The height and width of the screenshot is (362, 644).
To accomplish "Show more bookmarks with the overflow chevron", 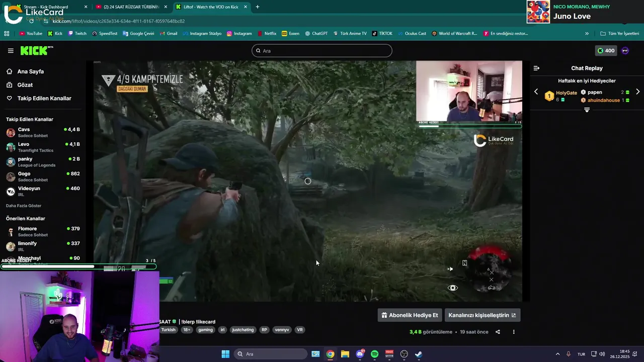I will pos(587,34).
